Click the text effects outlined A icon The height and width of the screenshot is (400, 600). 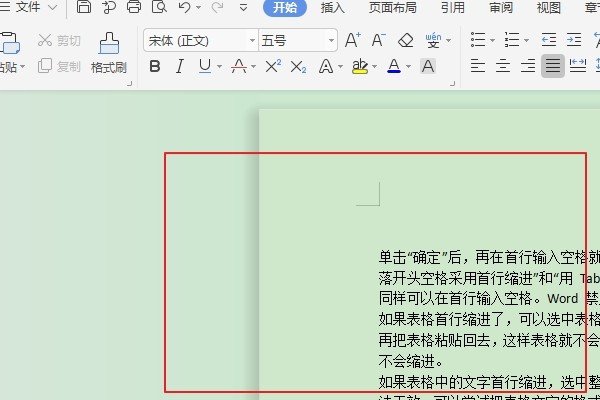[326, 67]
